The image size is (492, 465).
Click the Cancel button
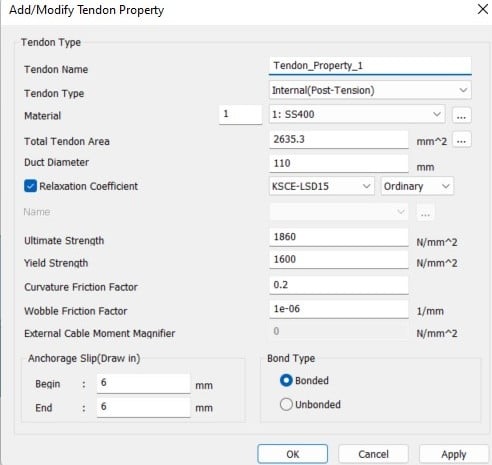373,454
